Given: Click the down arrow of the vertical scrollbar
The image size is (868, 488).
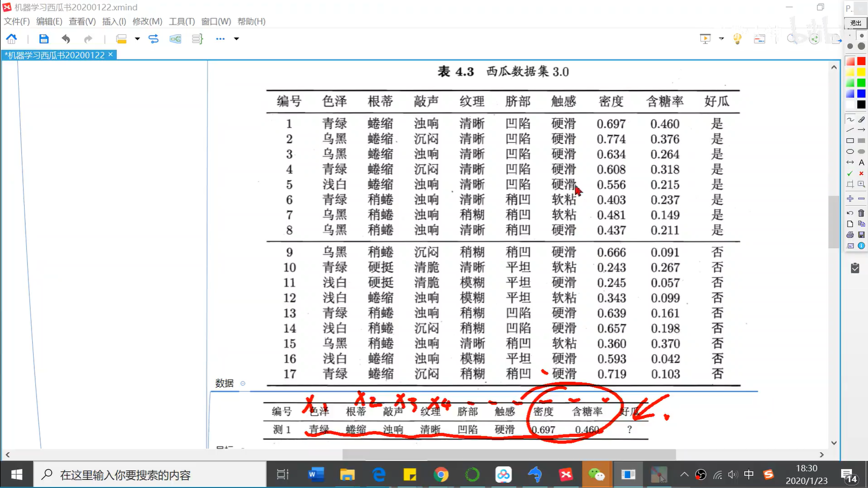Looking at the screenshot, I should [834, 443].
